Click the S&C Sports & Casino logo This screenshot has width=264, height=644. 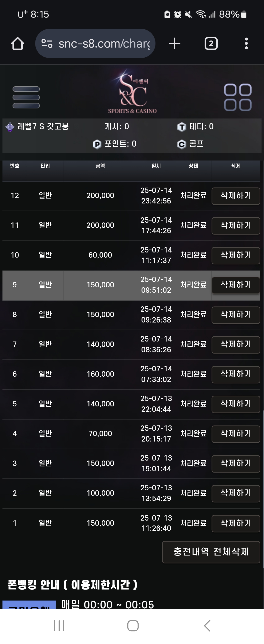coord(132,92)
